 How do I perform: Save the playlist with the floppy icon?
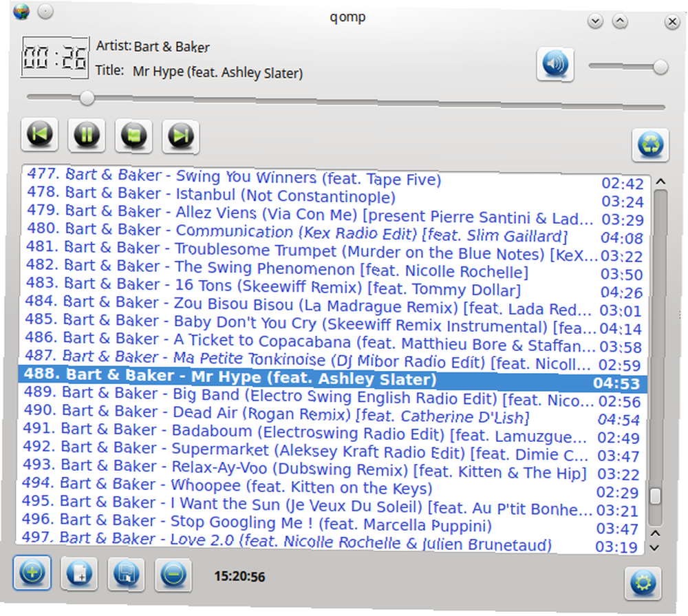coord(127,574)
